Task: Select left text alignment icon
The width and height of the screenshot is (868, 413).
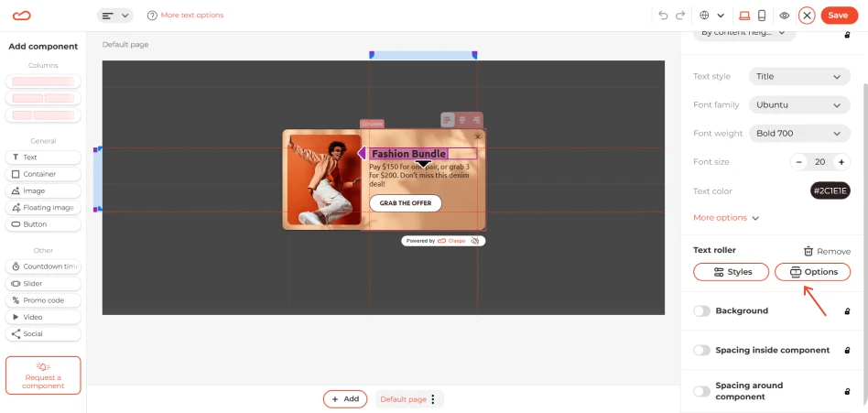Action: pos(448,120)
